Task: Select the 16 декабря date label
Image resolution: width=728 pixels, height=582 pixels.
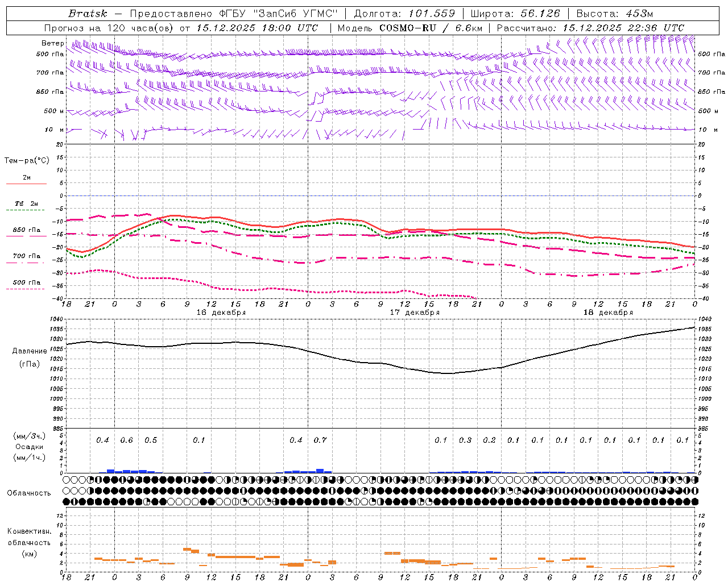Action: point(221,313)
